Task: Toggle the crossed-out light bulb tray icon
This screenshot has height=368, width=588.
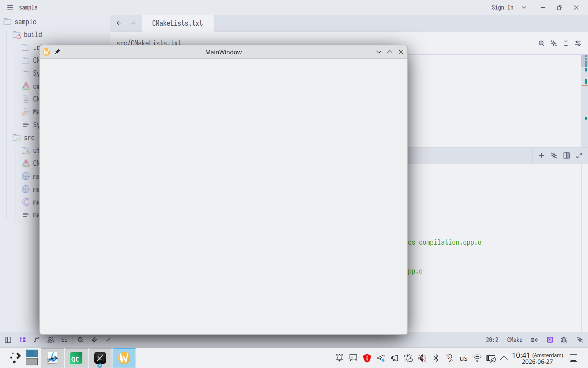Action: [x=450, y=358]
